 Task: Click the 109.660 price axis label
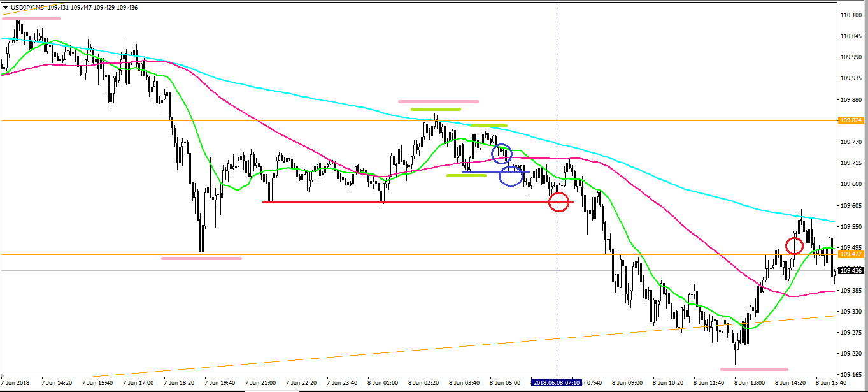(851, 184)
